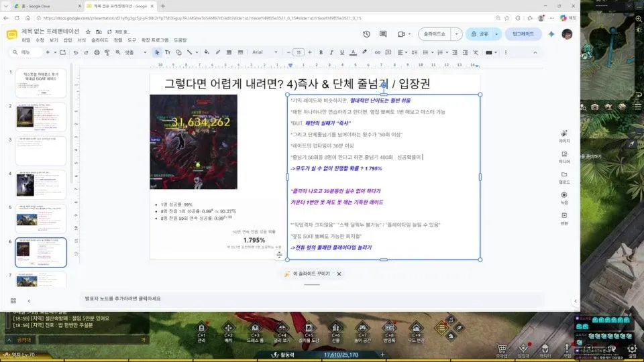Collapse the toolbar with the chevron
This screenshot has height=362, width=644.
point(535,52)
